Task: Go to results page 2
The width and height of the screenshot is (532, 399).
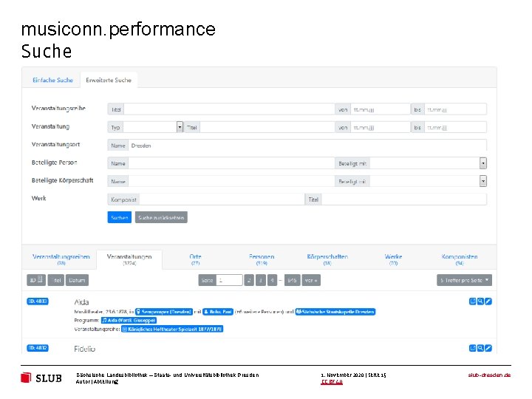Action: (x=249, y=280)
